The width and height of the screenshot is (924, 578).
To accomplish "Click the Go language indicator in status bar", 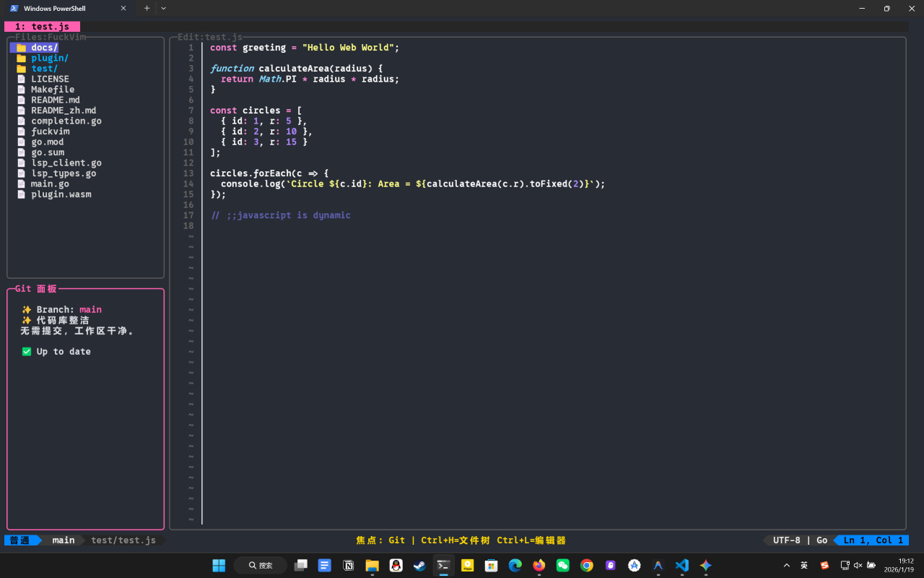I will [x=822, y=540].
